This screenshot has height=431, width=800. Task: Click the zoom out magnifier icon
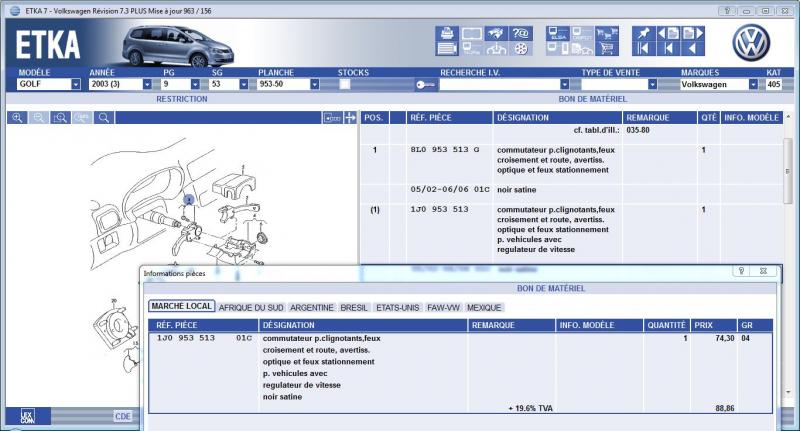coord(39,118)
